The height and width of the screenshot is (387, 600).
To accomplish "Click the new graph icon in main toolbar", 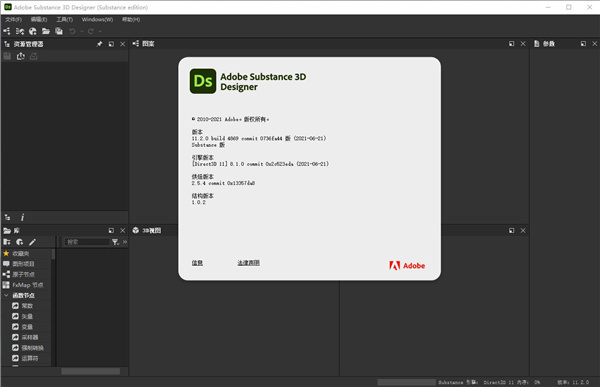I will point(7,31).
